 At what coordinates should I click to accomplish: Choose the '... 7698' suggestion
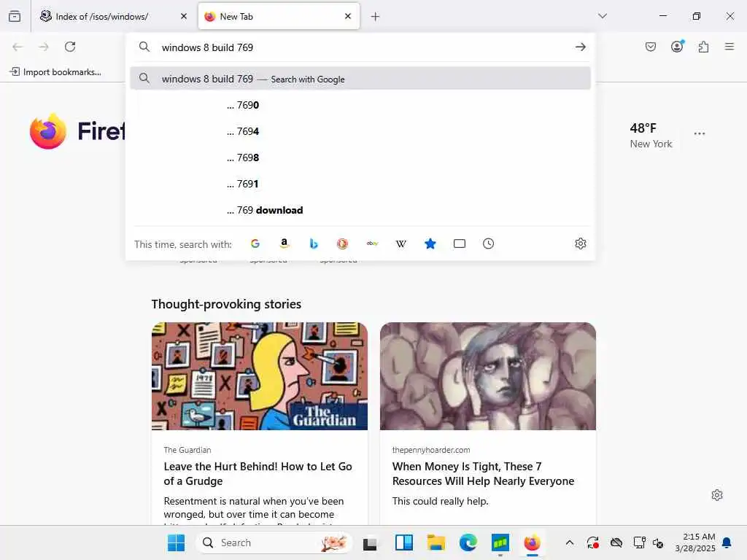tap(360, 157)
